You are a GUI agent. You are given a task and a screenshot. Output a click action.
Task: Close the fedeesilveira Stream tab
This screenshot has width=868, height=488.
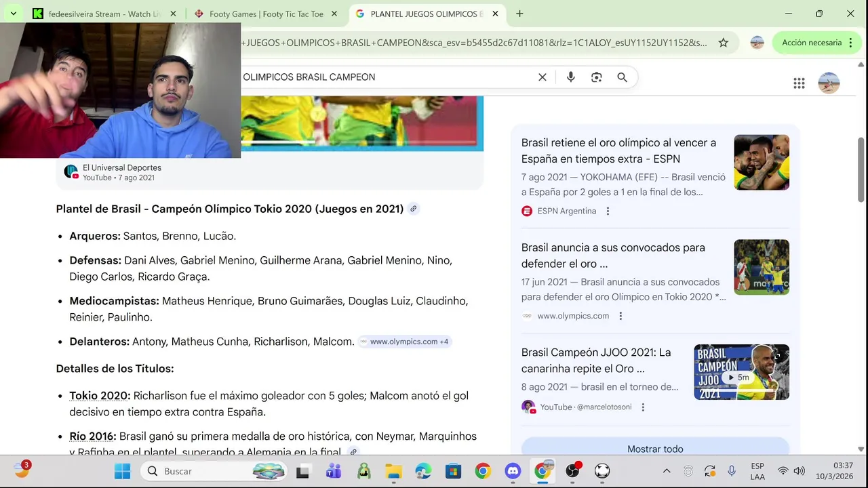(173, 14)
